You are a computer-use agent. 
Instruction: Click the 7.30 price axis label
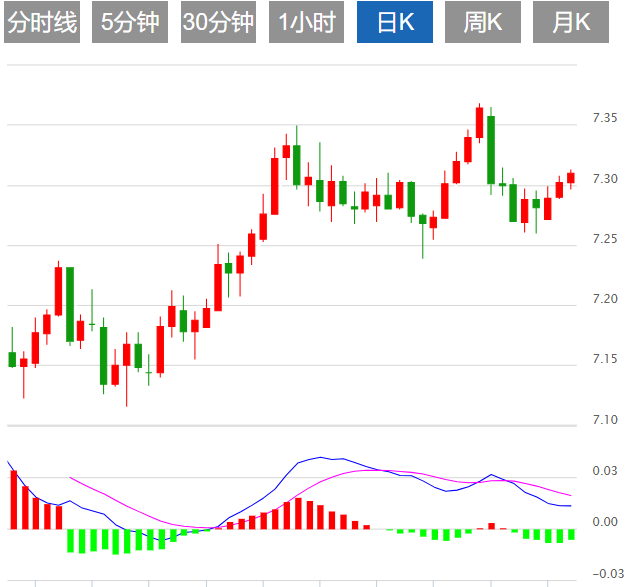click(x=605, y=179)
